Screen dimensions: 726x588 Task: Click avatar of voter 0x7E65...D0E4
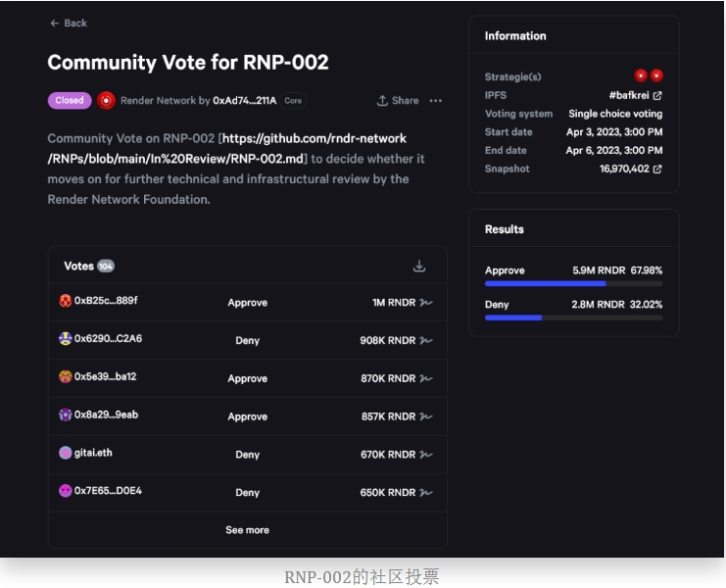tap(66, 490)
